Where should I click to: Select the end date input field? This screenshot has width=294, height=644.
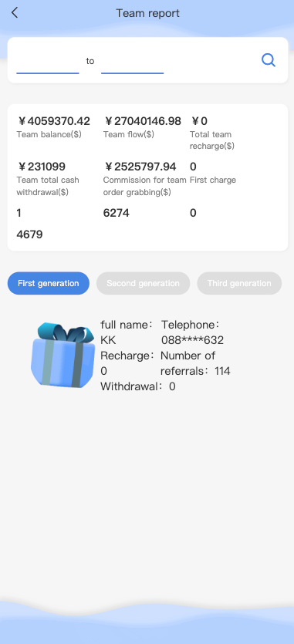point(133,62)
